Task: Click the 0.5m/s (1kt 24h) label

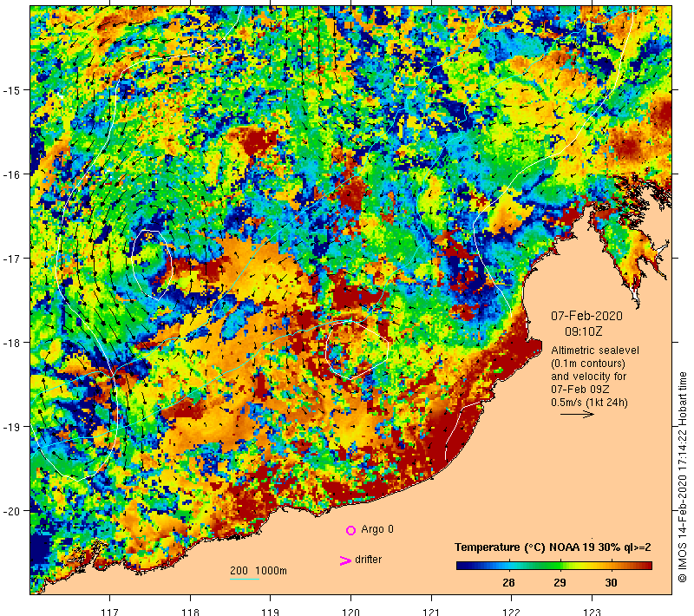Action: (589, 403)
